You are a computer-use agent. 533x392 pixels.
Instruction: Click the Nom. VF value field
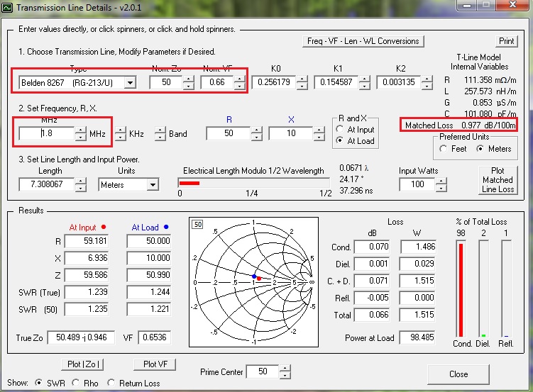click(217, 82)
